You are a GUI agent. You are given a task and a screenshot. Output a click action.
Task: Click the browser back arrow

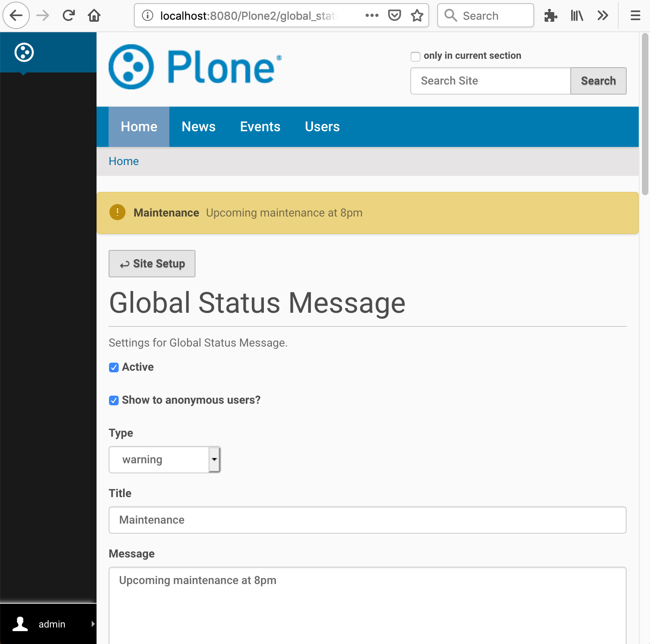[x=16, y=15]
